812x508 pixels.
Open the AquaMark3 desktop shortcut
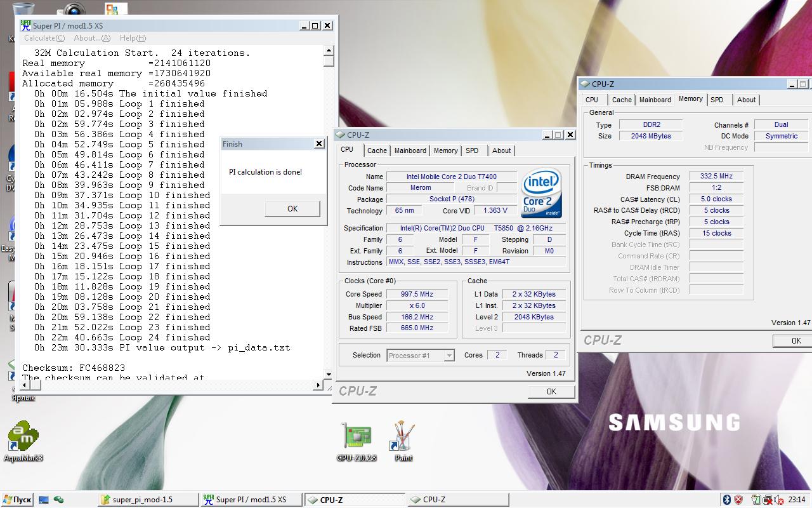tap(23, 441)
